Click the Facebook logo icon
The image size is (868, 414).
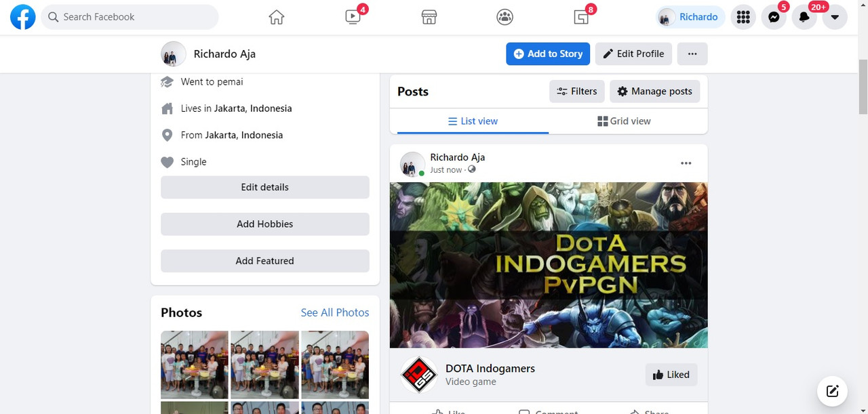pos(22,17)
